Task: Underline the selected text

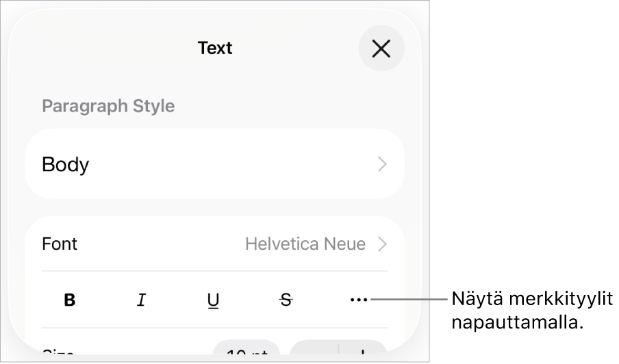Action: tap(214, 300)
